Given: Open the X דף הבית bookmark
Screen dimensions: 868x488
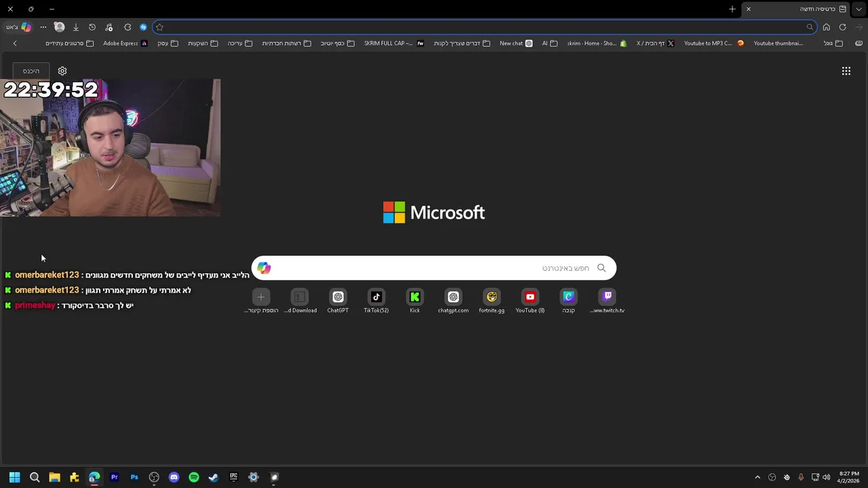Looking at the screenshot, I should click(654, 43).
